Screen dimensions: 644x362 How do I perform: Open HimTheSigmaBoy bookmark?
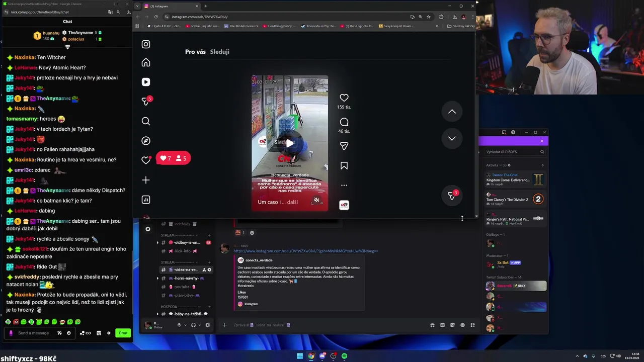point(279,26)
